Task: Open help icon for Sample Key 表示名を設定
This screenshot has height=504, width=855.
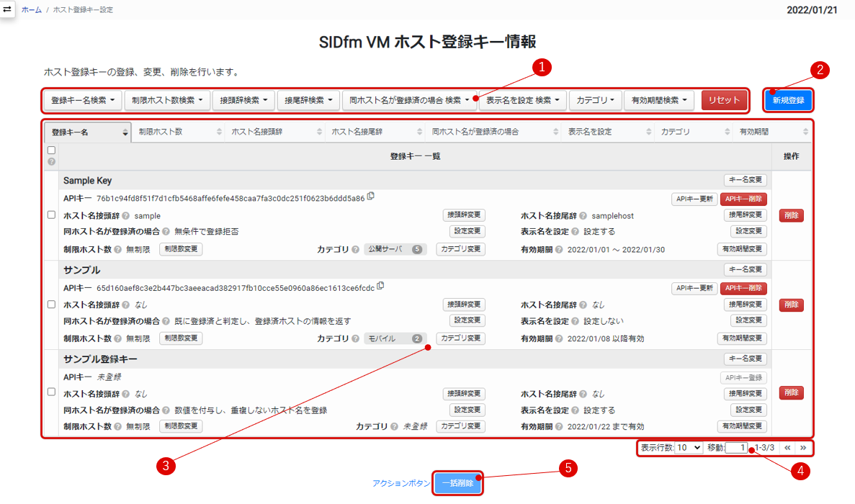Action: [575, 232]
